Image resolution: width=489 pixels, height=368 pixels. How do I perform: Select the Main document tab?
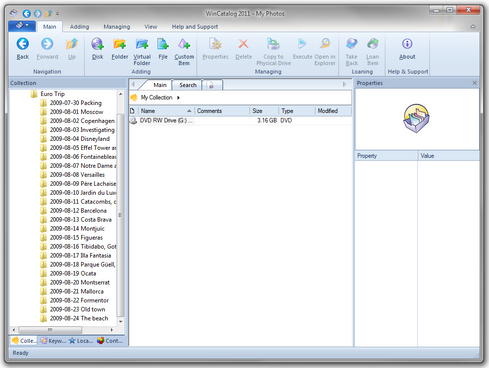click(x=160, y=85)
